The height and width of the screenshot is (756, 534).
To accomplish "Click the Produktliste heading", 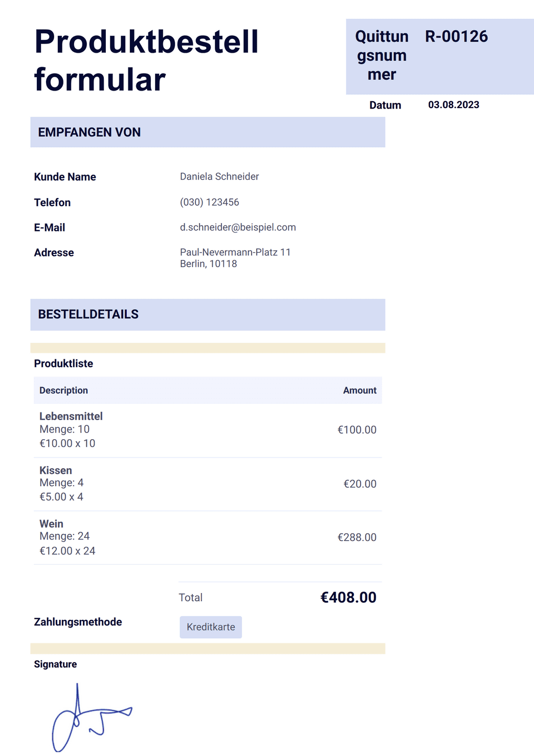I will (x=63, y=364).
